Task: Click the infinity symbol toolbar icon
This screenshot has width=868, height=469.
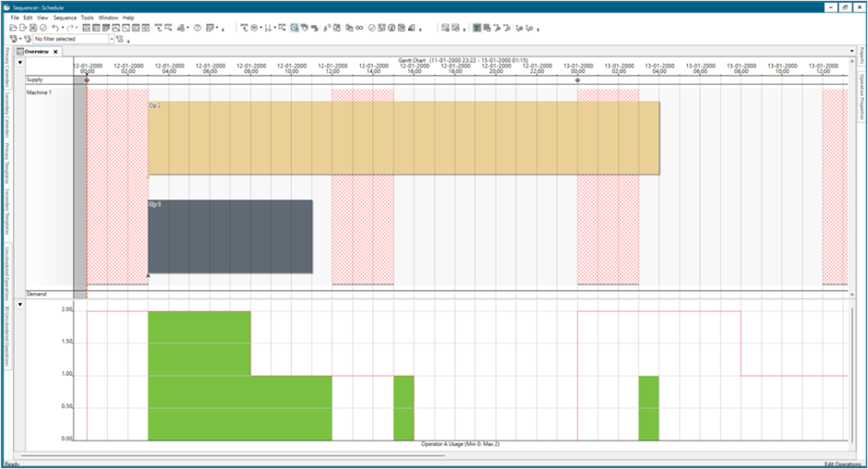Action: [x=359, y=29]
